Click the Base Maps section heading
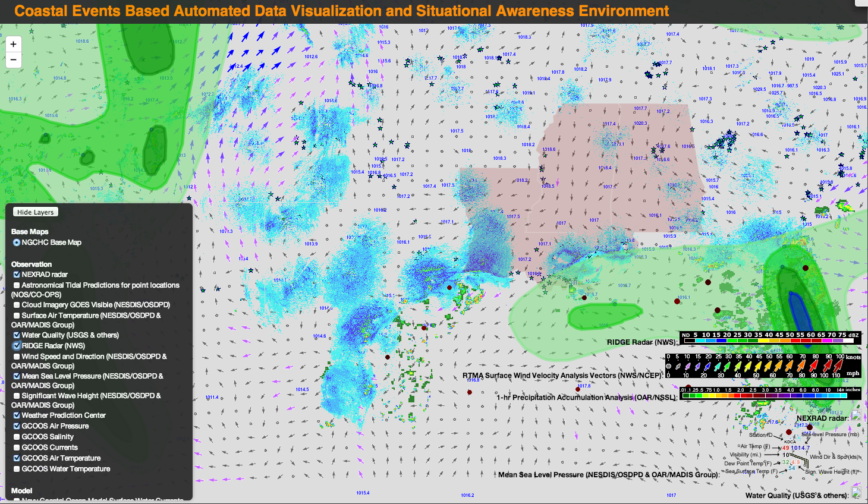868x504 pixels. coord(30,232)
